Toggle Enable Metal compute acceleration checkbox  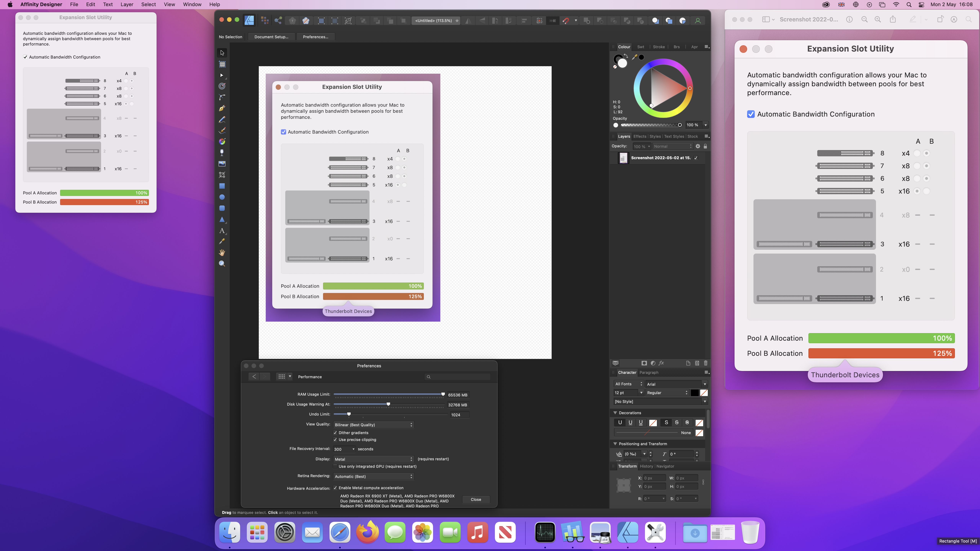click(335, 488)
